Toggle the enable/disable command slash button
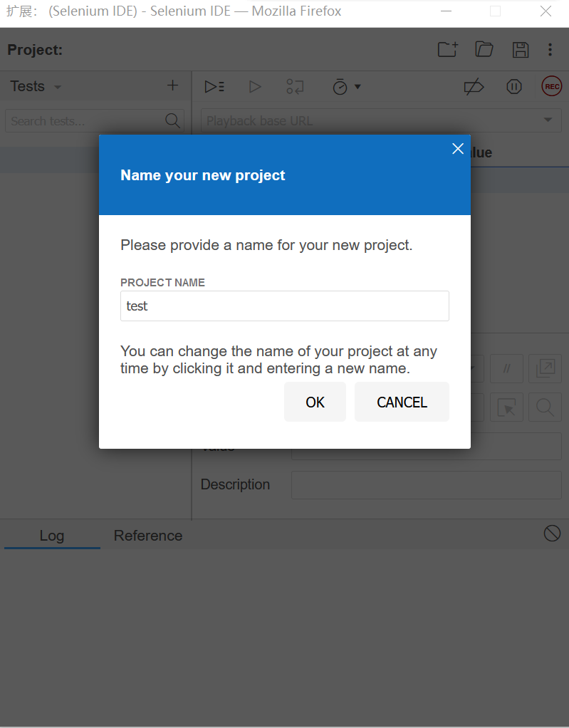 (507, 369)
